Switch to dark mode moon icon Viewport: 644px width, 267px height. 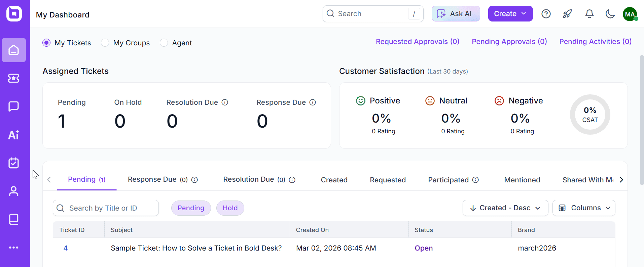610,14
